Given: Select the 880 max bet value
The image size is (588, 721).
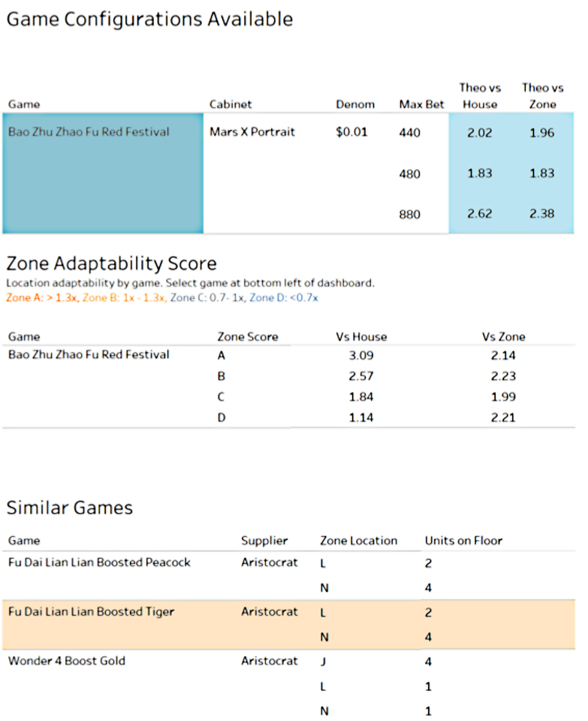Looking at the screenshot, I should coord(412,214).
